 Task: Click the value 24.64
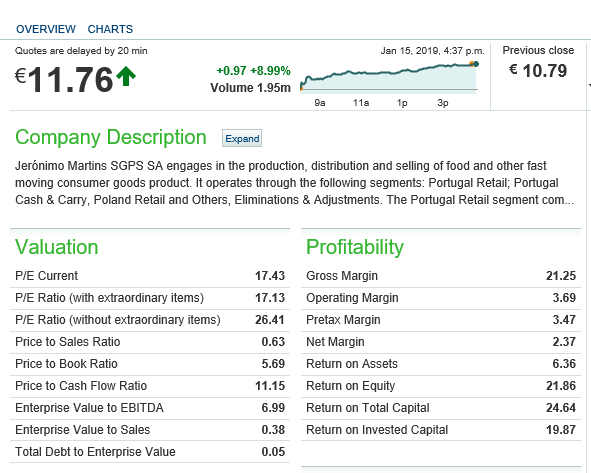pyautogui.click(x=561, y=408)
